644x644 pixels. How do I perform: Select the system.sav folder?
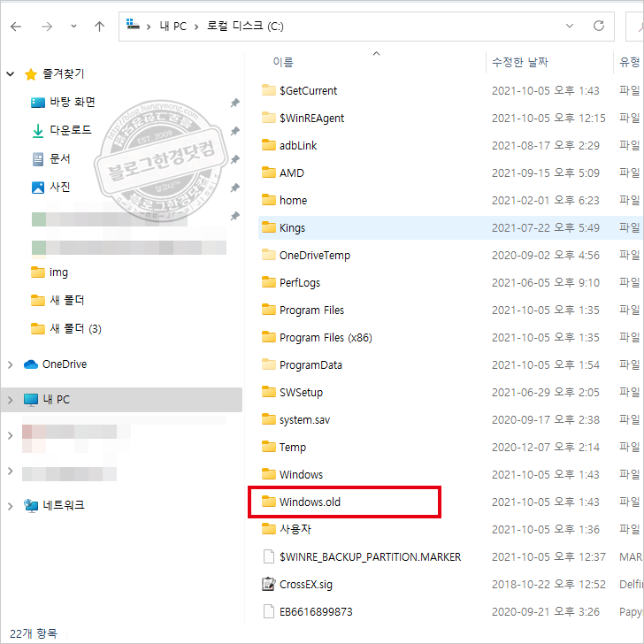coord(296,420)
